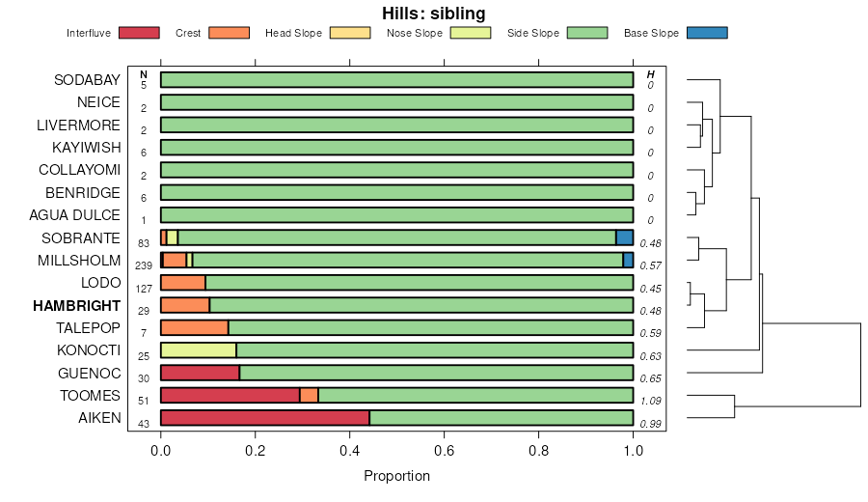The image size is (868, 502).
Task: Click the red Interfluve segment of GUENOC bar
Action: [x=200, y=373]
